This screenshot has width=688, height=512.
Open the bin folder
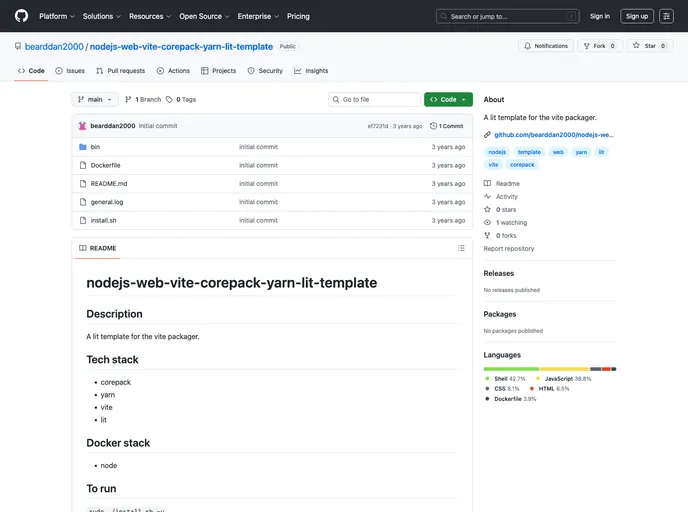(95, 147)
